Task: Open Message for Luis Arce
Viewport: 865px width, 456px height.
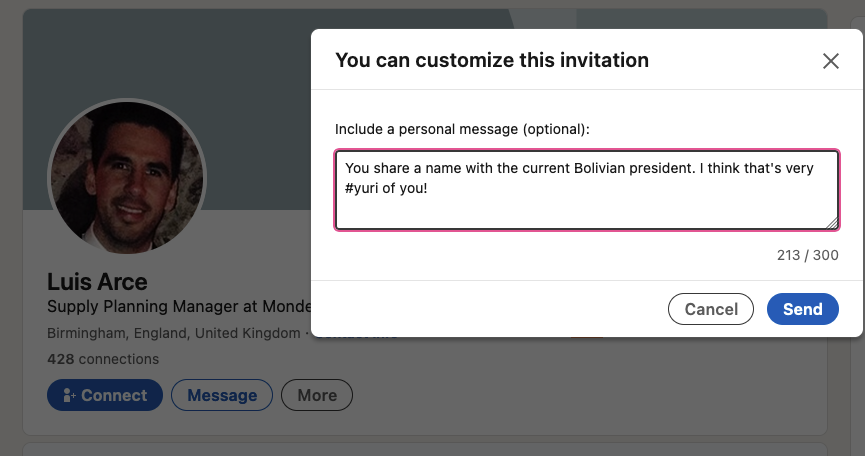Action: (x=222, y=395)
